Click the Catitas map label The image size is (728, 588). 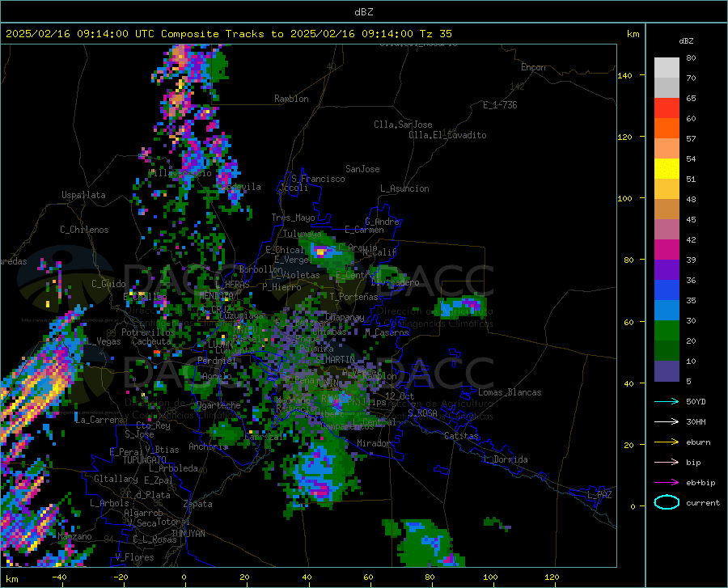tap(461, 436)
